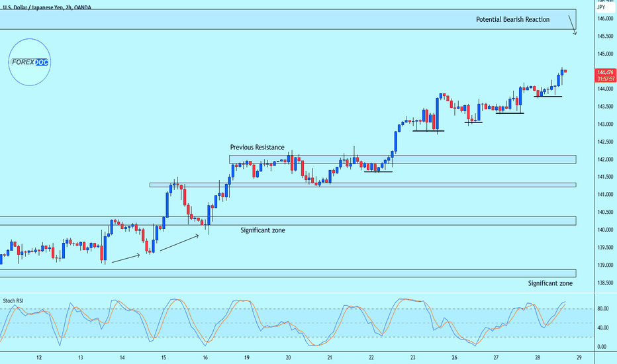Select the current price label 144.476
The width and height of the screenshot is (617, 364).
coord(605,72)
